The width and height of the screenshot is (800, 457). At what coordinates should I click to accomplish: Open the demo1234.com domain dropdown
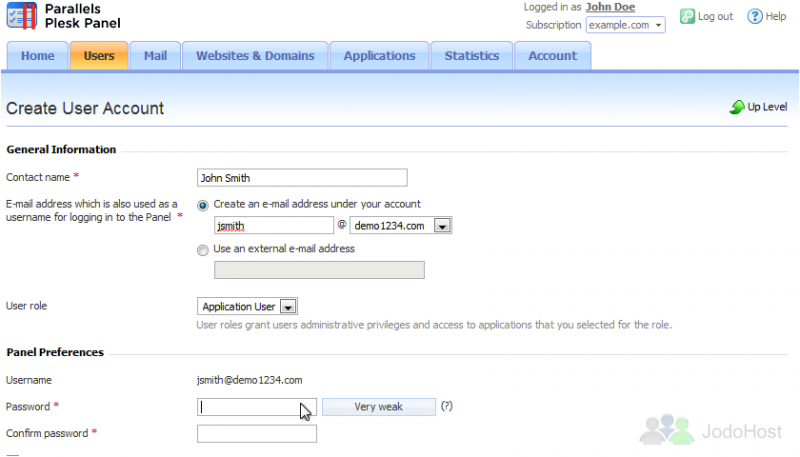click(x=401, y=225)
